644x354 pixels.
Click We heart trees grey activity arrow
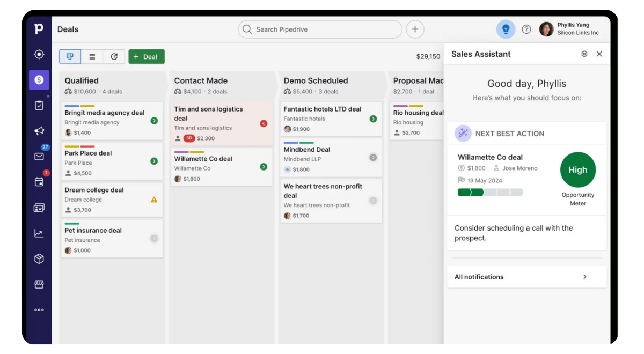(373, 201)
